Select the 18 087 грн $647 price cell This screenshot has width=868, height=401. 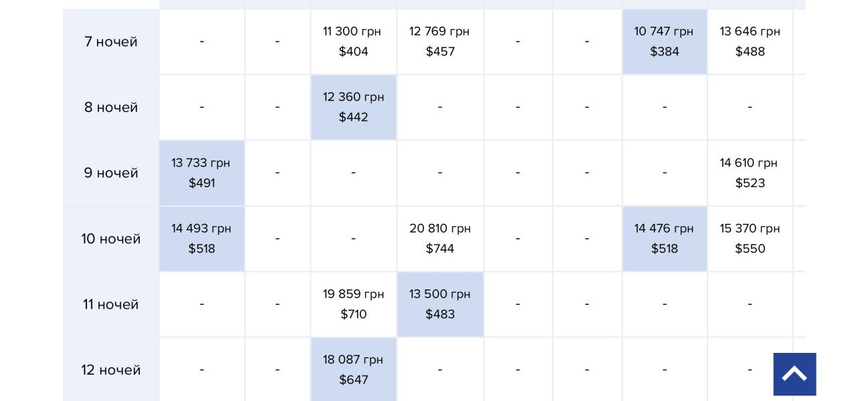[x=353, y=370]
